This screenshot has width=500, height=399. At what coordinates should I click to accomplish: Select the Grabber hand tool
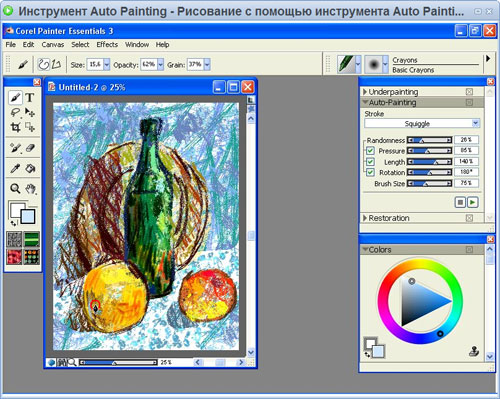(30, 189)
